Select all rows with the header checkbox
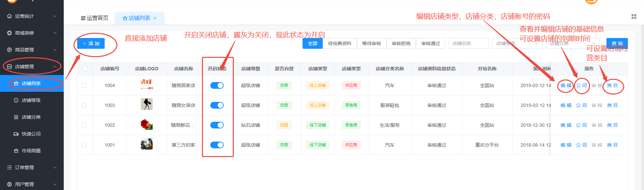Image resolution: width=644 pixels, height=190 pixels. click(x=85, y=69)
